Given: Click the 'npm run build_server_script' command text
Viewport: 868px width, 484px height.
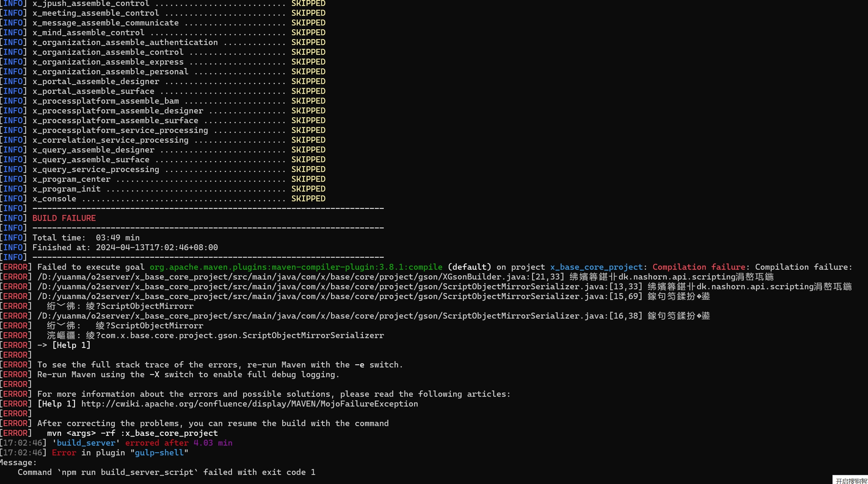Looking at the screenshot, I should (x=127, y=472).
